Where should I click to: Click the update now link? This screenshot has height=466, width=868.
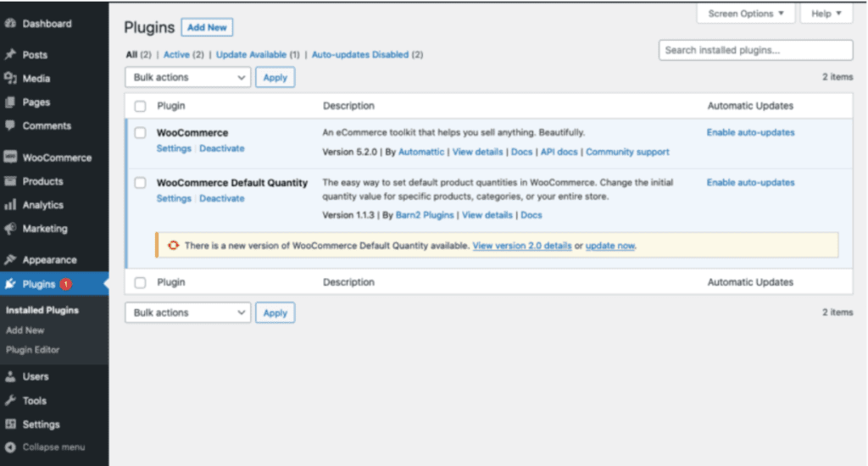(610, 246)
